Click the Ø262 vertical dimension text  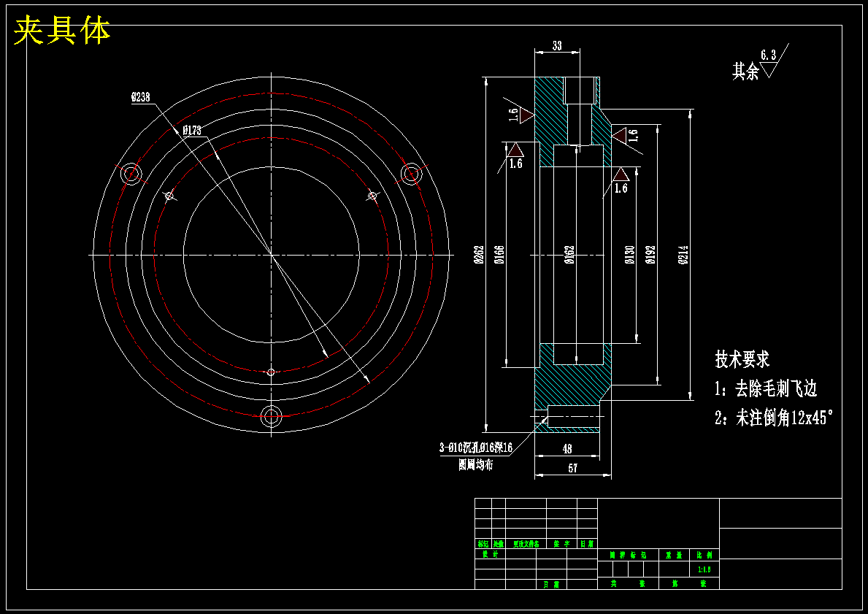click(x=480, y=255)
